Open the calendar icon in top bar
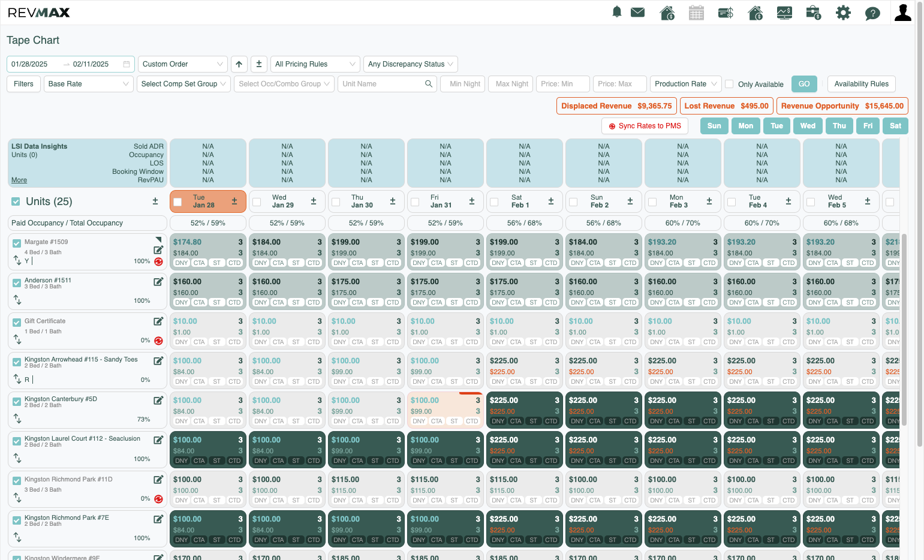Screen dimensions: 924x560 coord(696,13)
